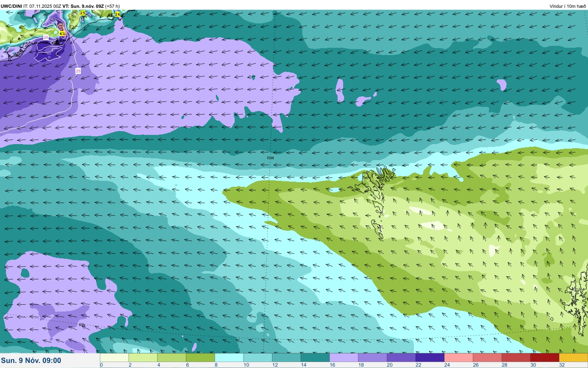The width and height of the screenshot is (588, 368).
Task: Pick the 24–26 pink legend swatch
Action: (x=458, y=357)
